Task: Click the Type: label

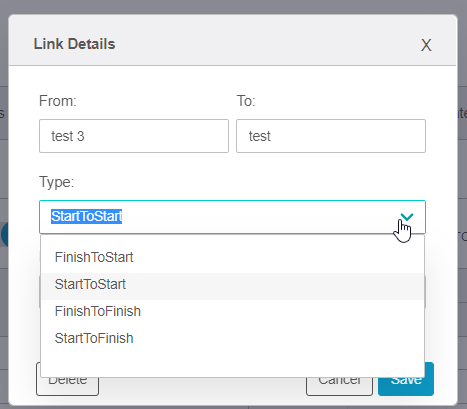Action: click(56, 182)
